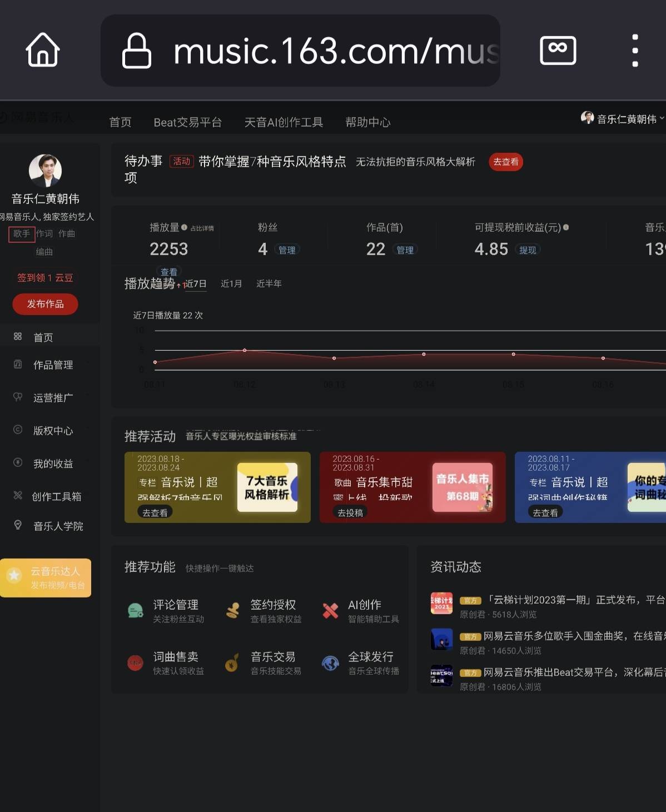The height and width of the screenshot is (812, 666).
Task: Click the 作品管理 music-note sidebar icon
Action: point(18,365)
